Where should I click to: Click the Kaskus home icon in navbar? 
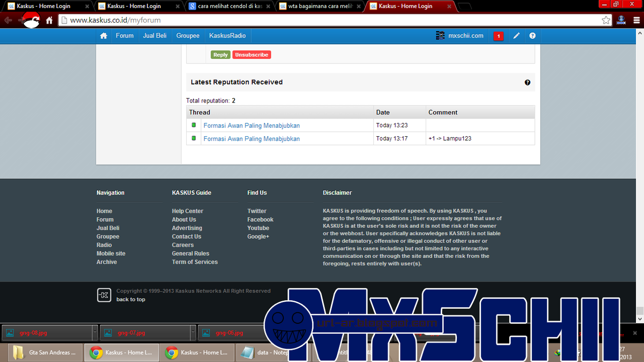104,36
